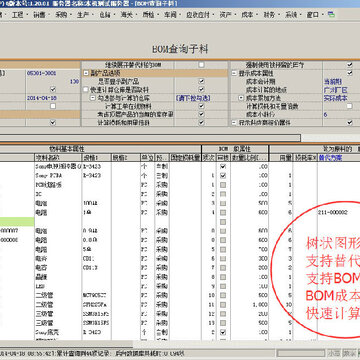Select the green highlighted tree row
The image size is (360, 360).
[17, 221]
